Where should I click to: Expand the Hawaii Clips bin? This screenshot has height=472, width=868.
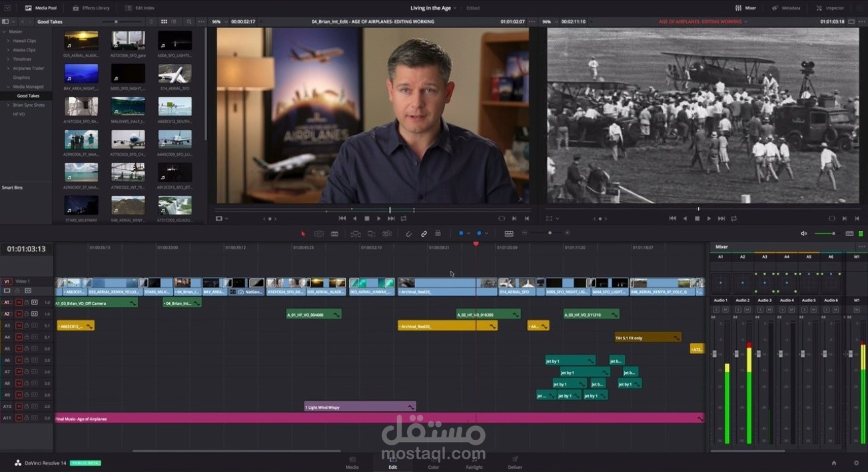click(x=8, y=41)
